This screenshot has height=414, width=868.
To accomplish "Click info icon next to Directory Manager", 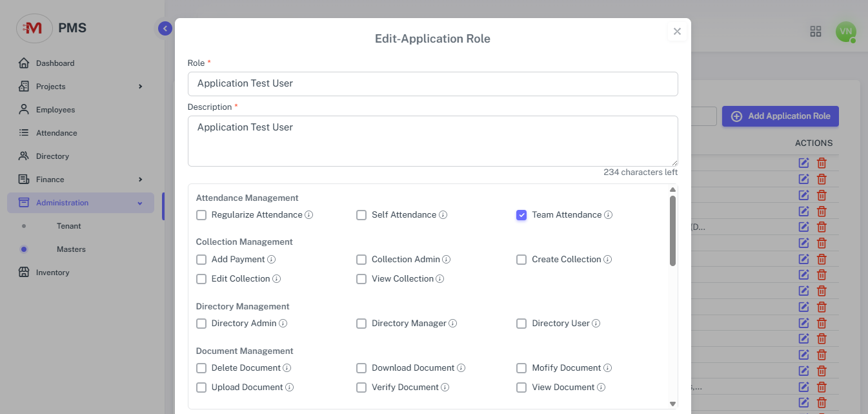I will pyautogui.click(x=453, y=324).
